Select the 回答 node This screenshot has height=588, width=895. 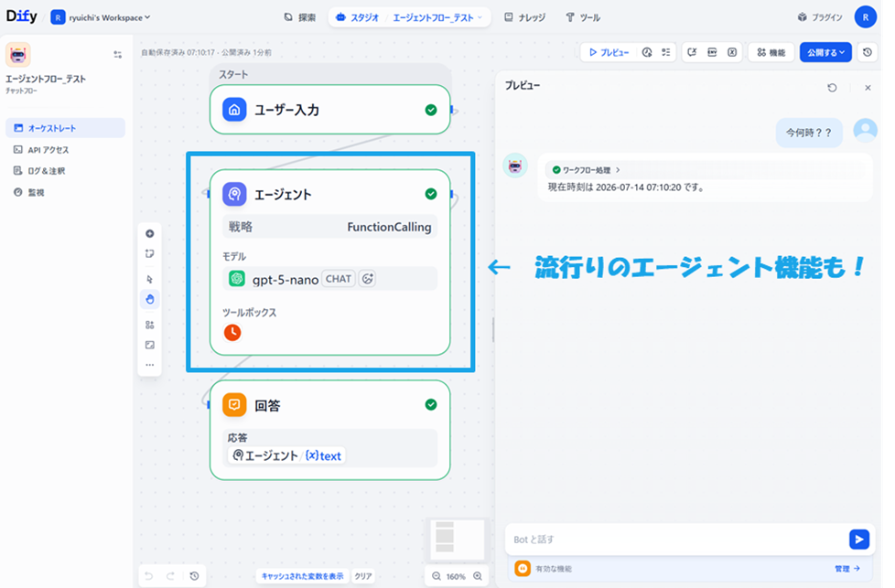point(330,430)
